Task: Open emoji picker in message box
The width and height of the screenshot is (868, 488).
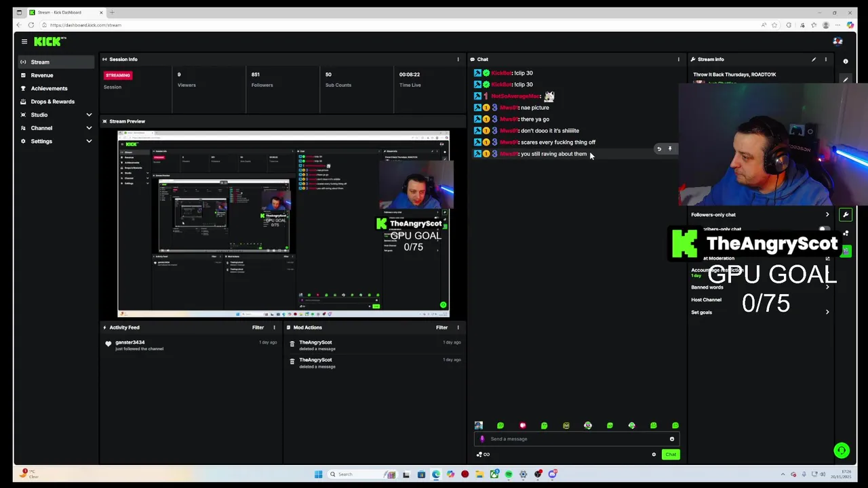Action: [672, 439]
